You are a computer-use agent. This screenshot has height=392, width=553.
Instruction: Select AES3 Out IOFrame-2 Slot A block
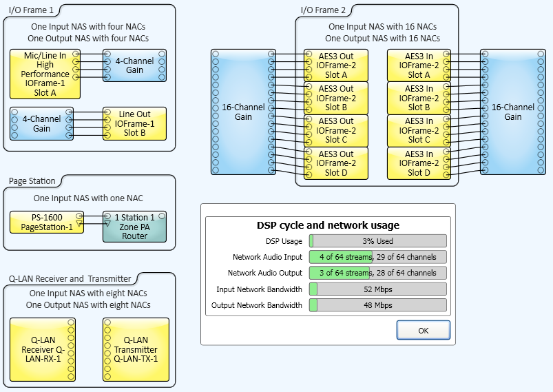coord(336,65)
